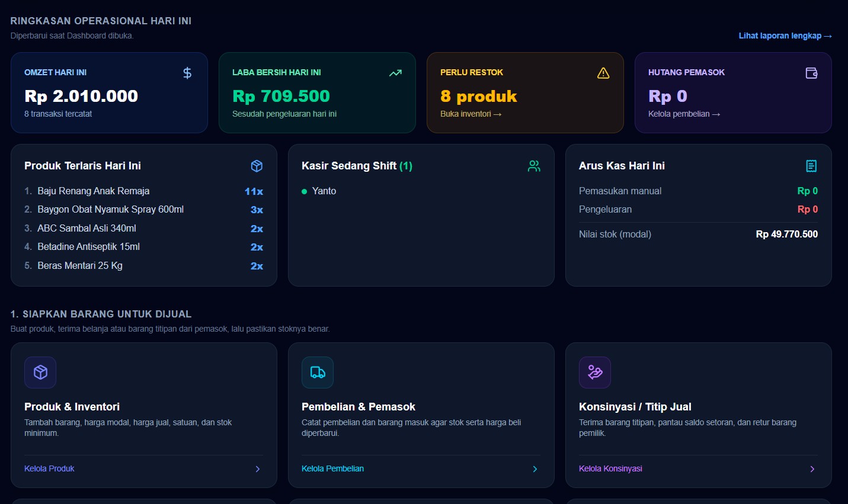This screenshot has height=504, width=848.
Task: Click the hand-coins icon above Konsinyasi / Titip Jual
Action: tap(595, 372)
